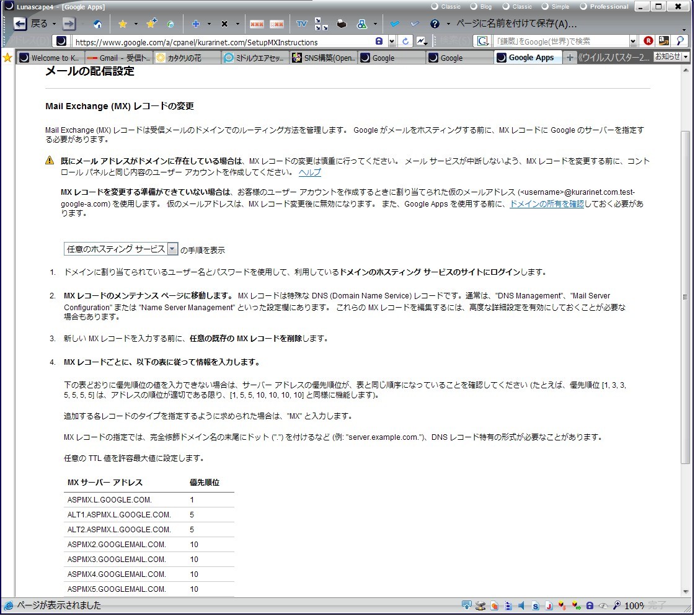
Task: Open a new tab with blue plus icon
Action: coord(195,24)
